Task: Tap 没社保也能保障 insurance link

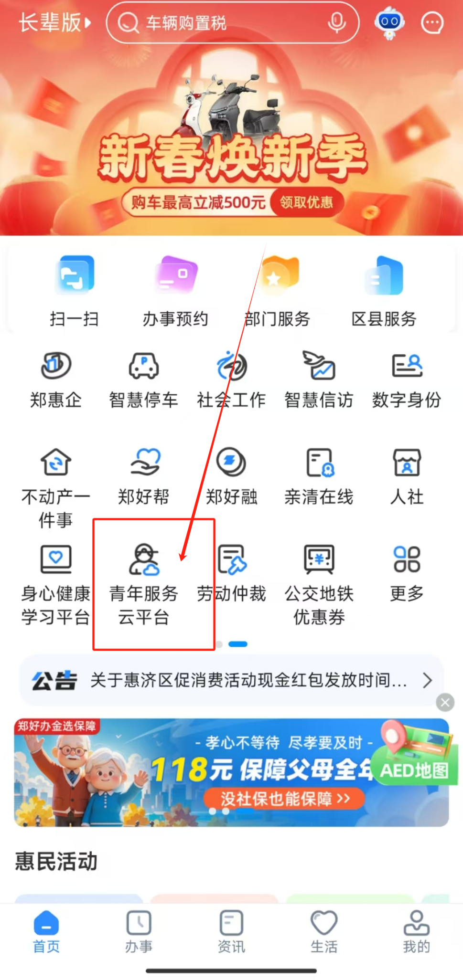Action: (285, 799)
